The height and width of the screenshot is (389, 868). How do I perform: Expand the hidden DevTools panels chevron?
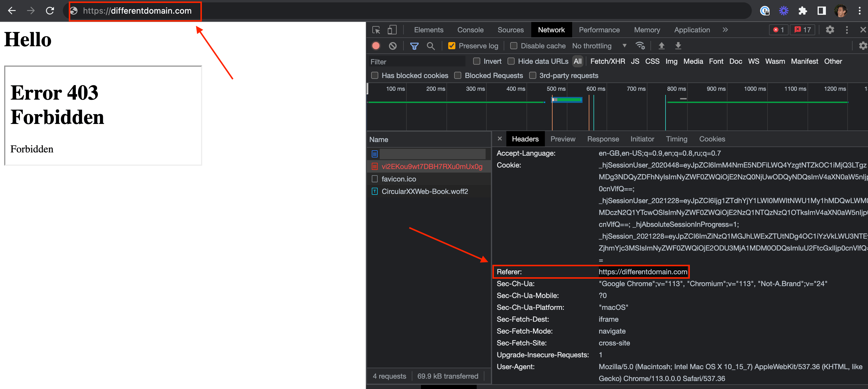pos(725,30)
